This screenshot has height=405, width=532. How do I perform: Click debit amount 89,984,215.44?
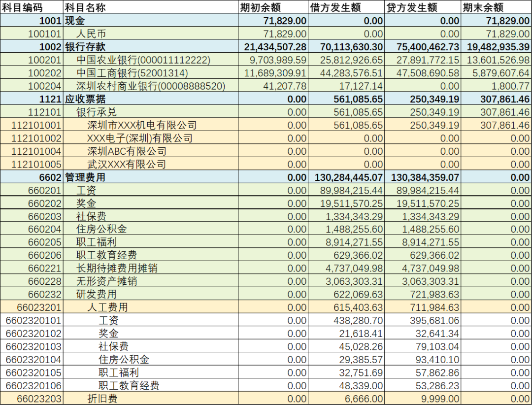(x=346, y=190)
